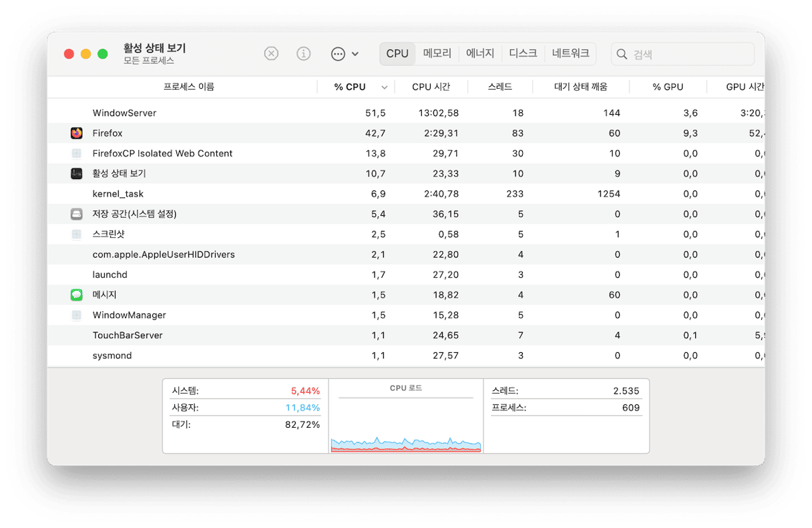Toggle sort order on % CPU column chevron
The width and height of the screenshot is (812, 528).
coord(385,88)
